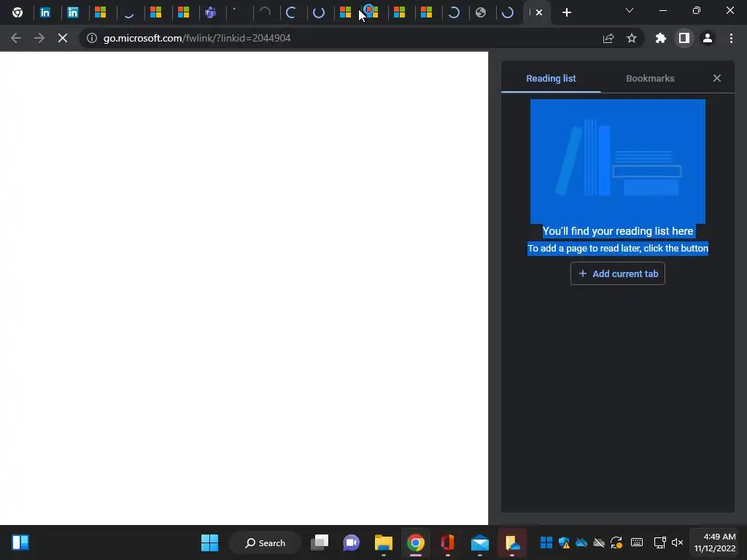
Task: Click the blue OneDrive tray icon
Action: tap(581, 542)
